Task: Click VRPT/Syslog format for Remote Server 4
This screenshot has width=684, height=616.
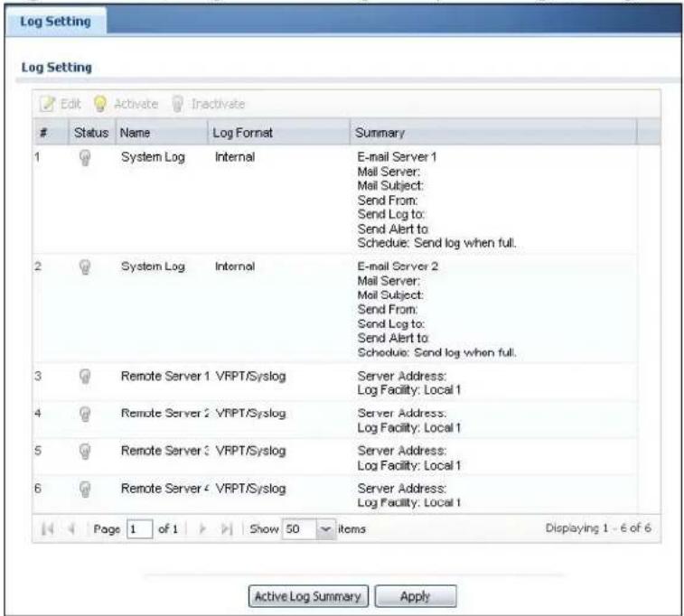Action: [x=251, y=489]
